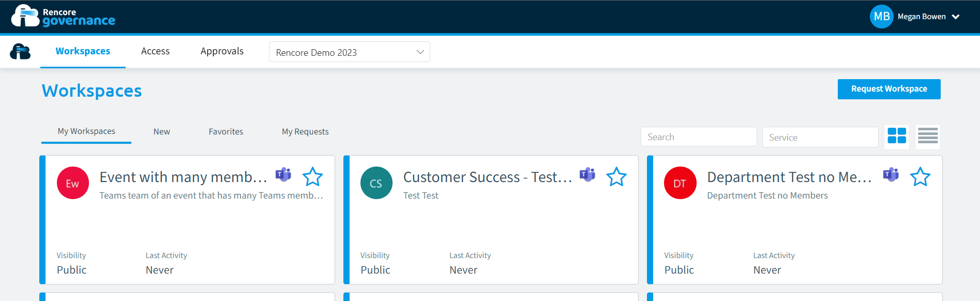Open the Service filter field
Screen dimensions: 980x301
pyautogui.click(x=820, y=137)
